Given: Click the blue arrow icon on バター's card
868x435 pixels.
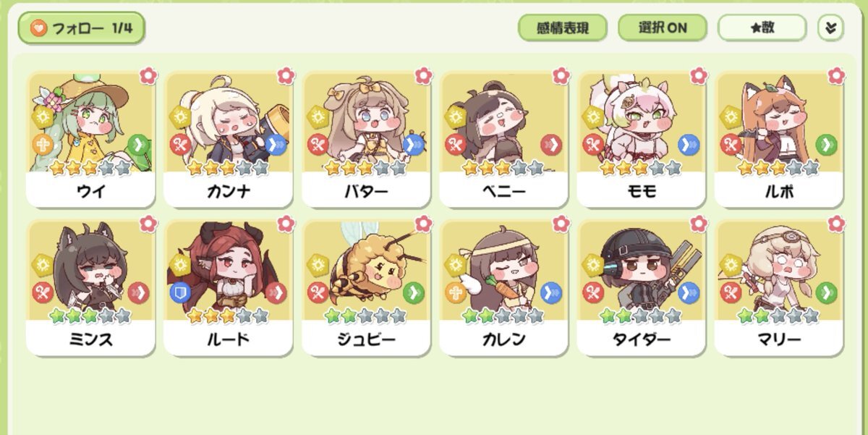Looking at the screenshot, I should (x=412, y=144).
